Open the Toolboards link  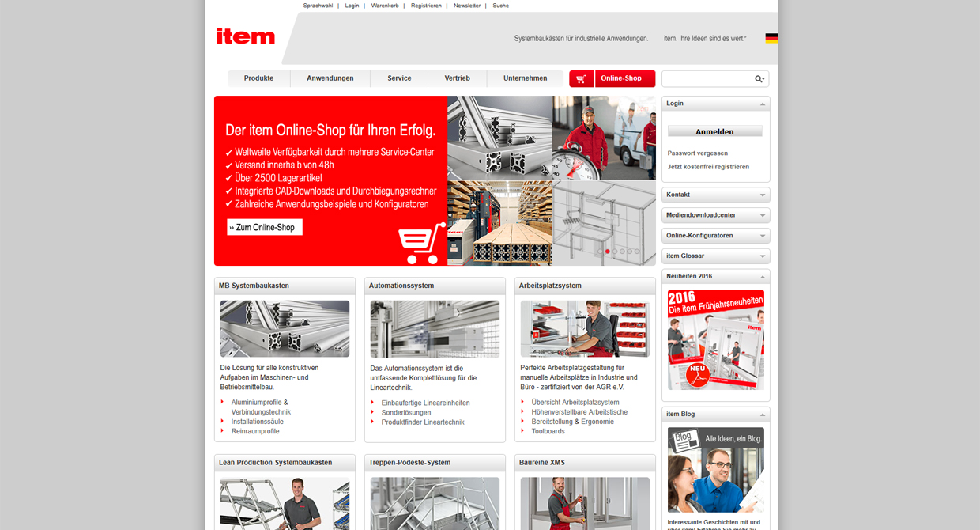[x=548, y=431]
